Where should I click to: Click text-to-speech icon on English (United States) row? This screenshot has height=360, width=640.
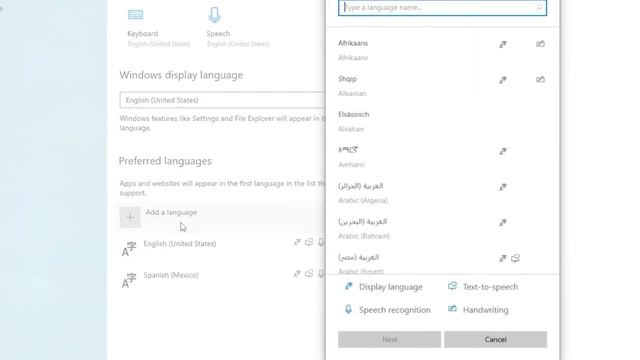click(x=309, y=242)
